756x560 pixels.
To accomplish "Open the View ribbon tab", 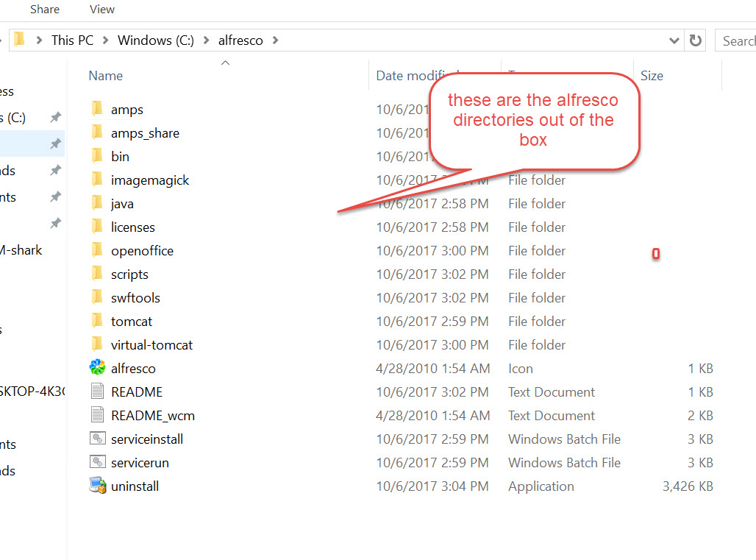I will (102, 10).
